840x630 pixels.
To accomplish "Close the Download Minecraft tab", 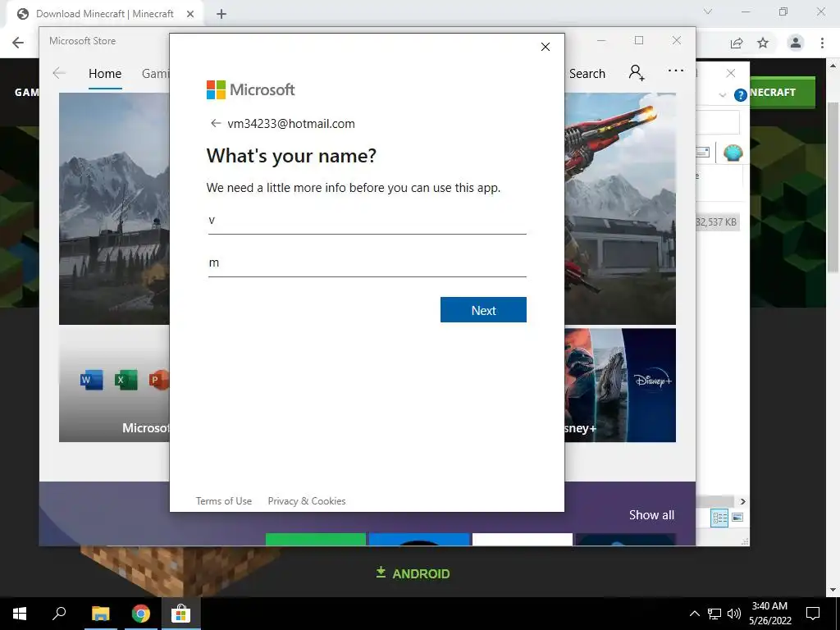I will (190, 14).
